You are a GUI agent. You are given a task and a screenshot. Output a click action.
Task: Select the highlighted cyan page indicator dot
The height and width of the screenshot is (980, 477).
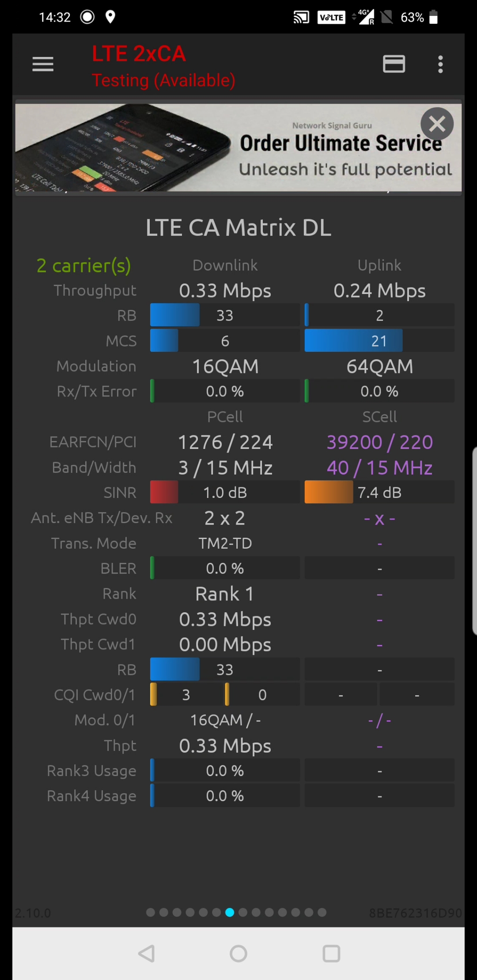[230, 912]
